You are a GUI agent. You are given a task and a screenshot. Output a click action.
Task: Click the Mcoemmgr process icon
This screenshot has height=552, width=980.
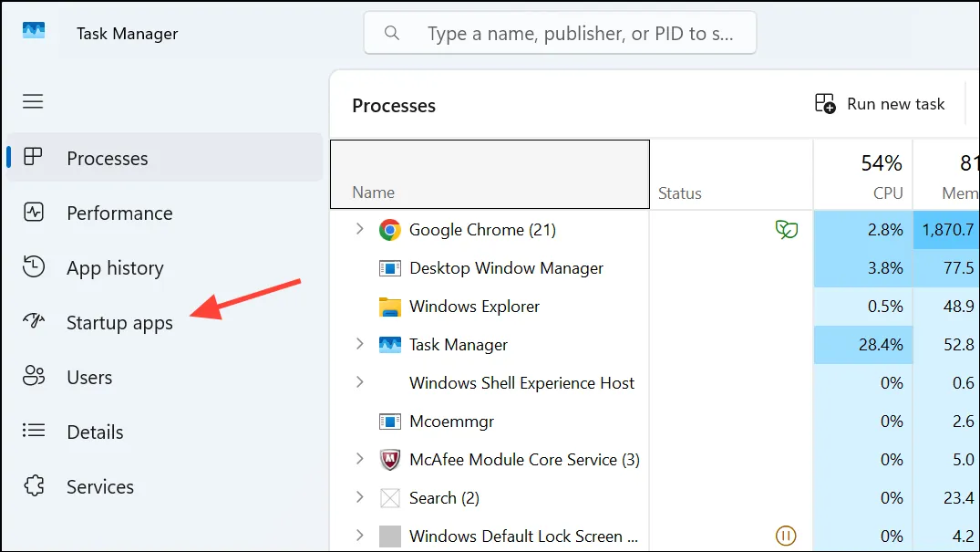[390, 422]
